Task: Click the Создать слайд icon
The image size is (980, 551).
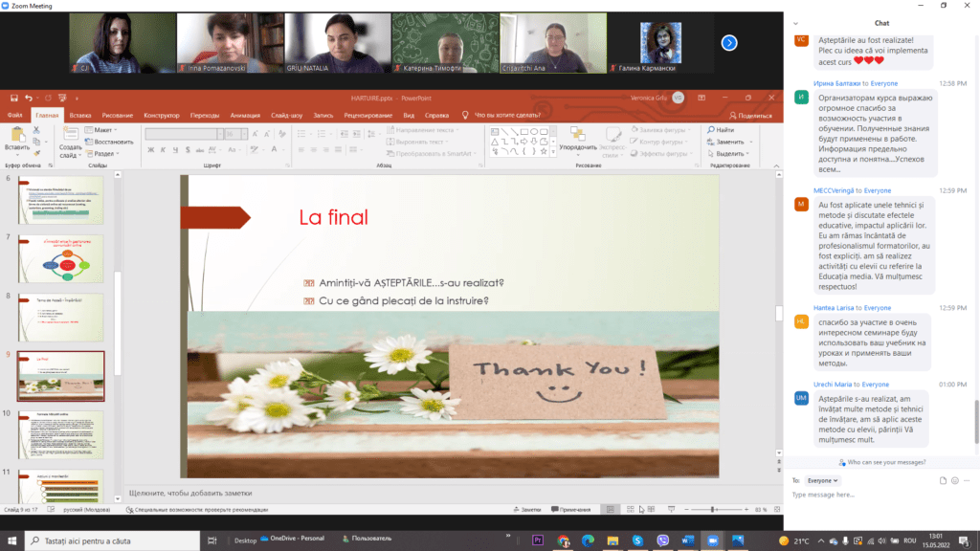Action: coord(70,136)
